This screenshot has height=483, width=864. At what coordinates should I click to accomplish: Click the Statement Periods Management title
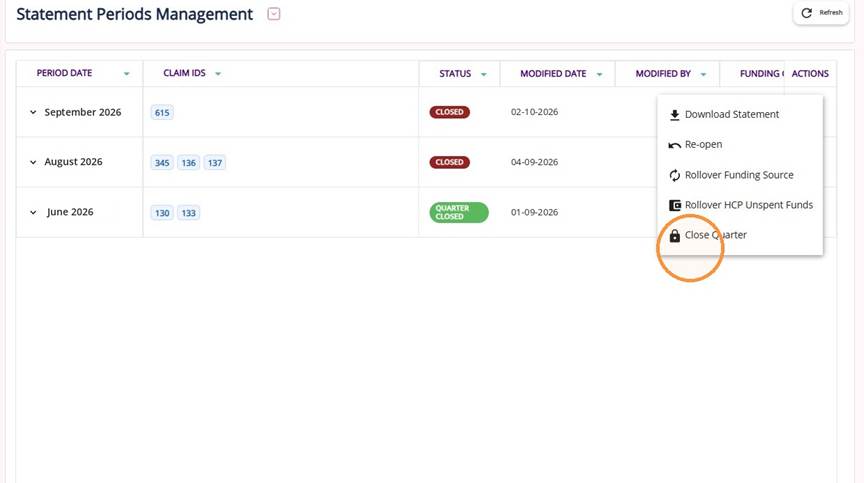[134, 14]
